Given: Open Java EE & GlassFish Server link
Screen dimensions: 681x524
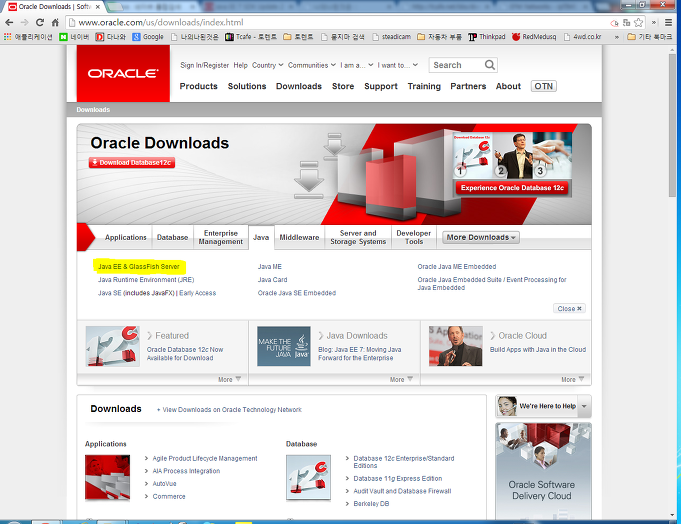Looking at the screenshot, I should (x=139, y=267).
